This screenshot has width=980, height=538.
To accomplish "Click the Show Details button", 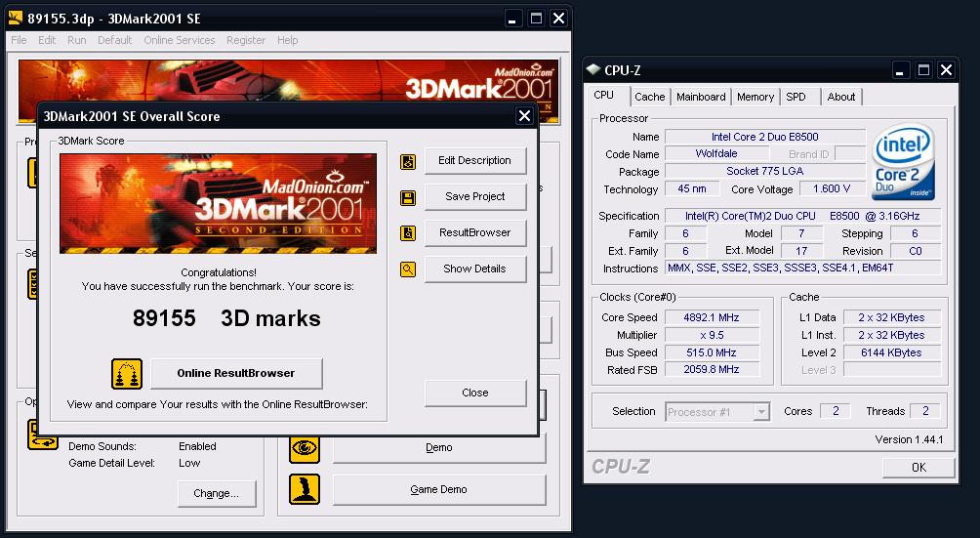I will (475, 269).
